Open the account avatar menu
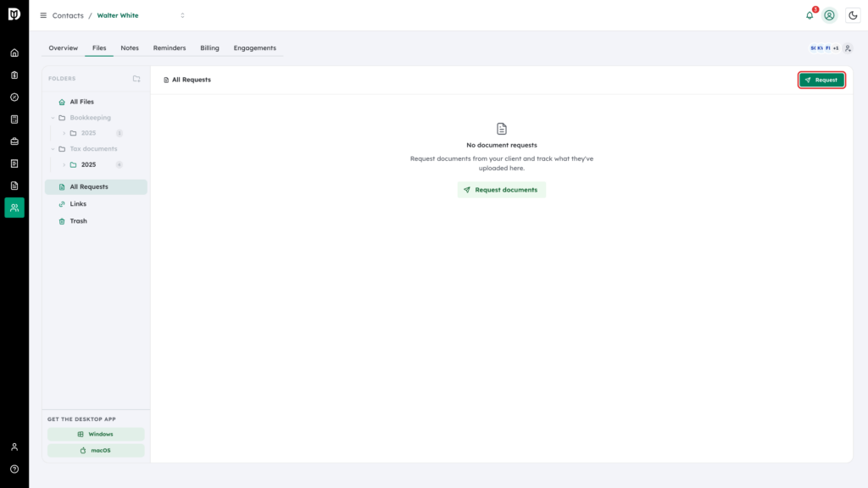The image size is (868, 488). [829, 15]
